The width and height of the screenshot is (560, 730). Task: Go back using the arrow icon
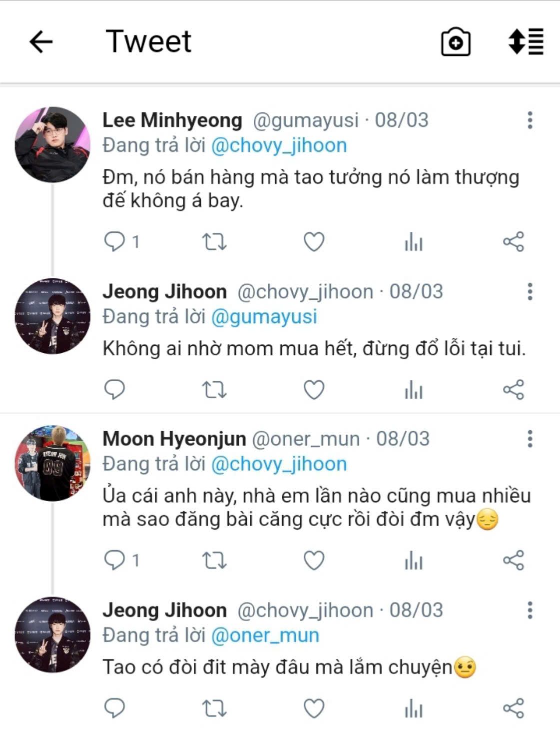(x=41, y=41)
